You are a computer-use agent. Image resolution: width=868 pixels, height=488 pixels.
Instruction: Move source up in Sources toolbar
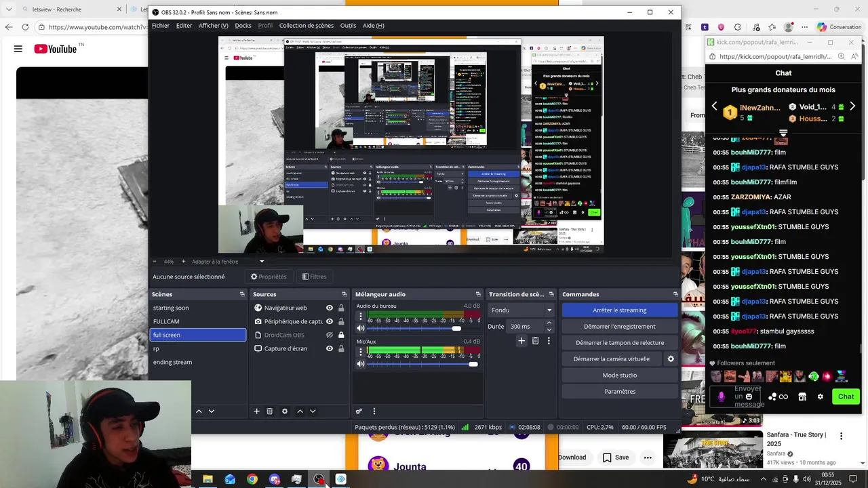click(300, 411)
